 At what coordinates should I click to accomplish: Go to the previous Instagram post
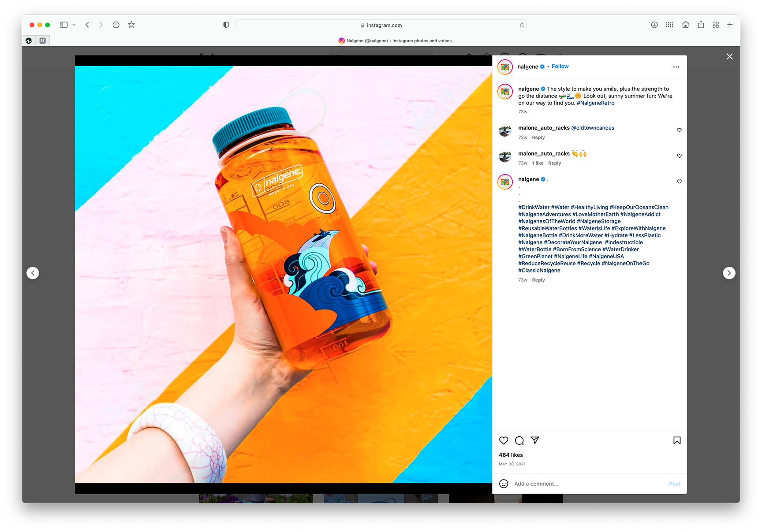point(33,273)
